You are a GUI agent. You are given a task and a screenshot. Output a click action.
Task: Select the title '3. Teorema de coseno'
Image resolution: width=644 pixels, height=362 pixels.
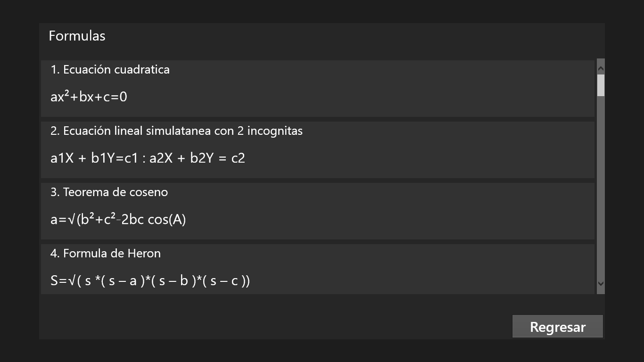pos(109,192)
